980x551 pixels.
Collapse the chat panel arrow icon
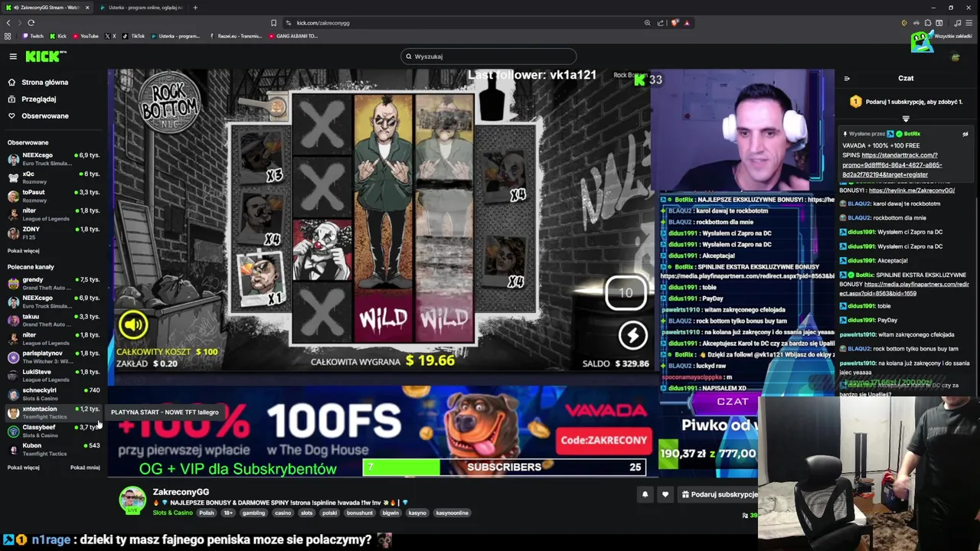coord(847,78)
